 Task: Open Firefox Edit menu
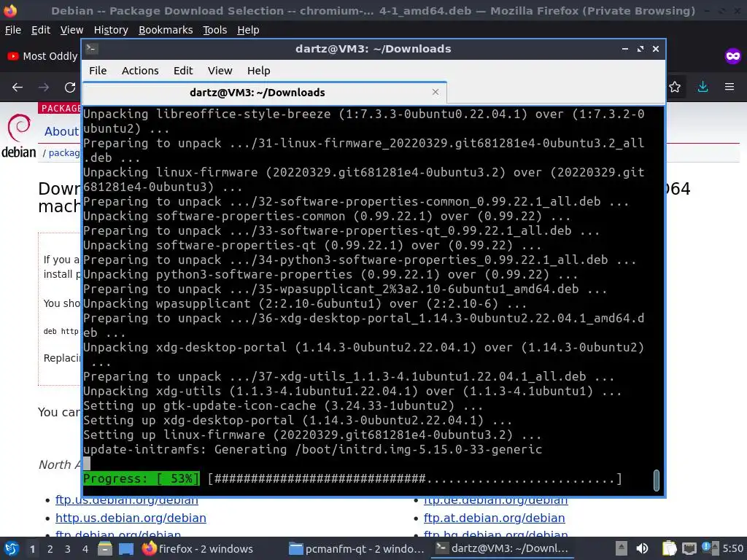tap(41, 30)
